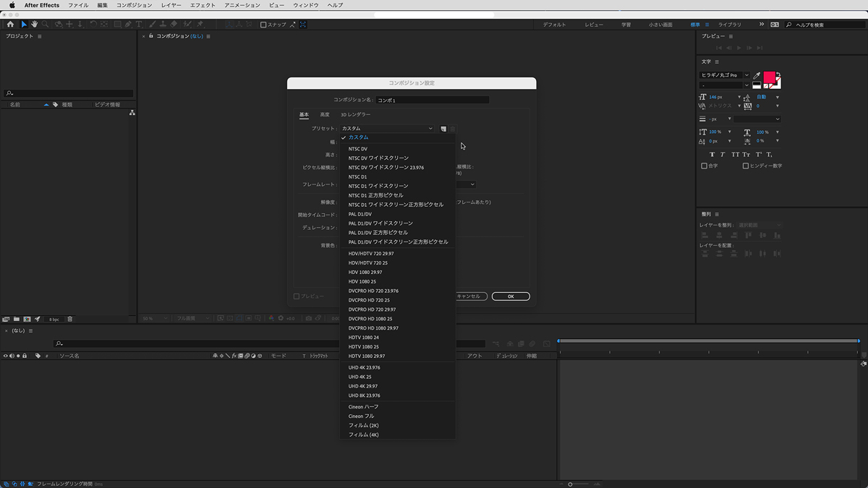Image resolution: width=868 pixels, height=488 pixels.
Task: Enable the スナップ checkbox
Action: click(x=264, y=25)
